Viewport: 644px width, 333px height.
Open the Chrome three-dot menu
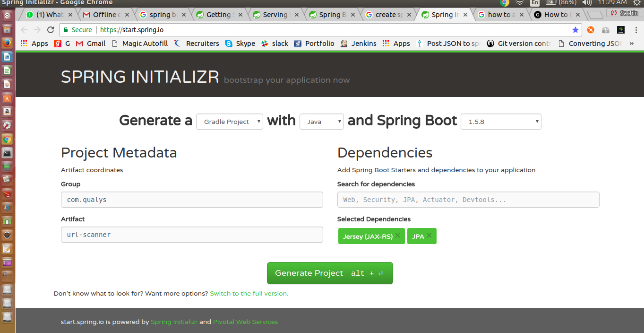[x=635, y=30]
